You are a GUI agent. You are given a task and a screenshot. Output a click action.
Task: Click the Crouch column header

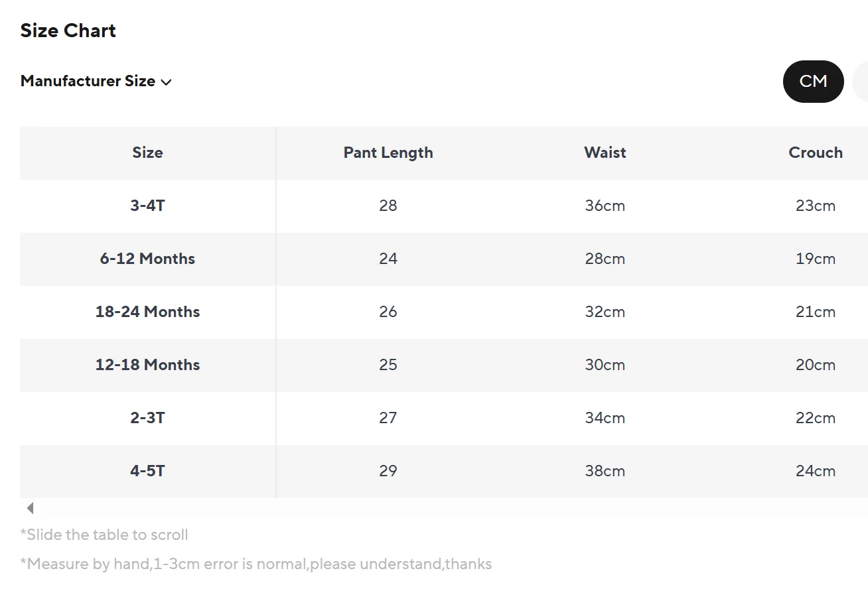pos(816,153)
